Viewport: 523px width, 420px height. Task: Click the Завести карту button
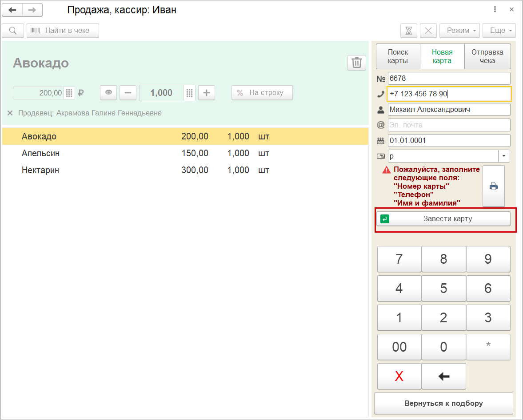[x=443, y=219]
